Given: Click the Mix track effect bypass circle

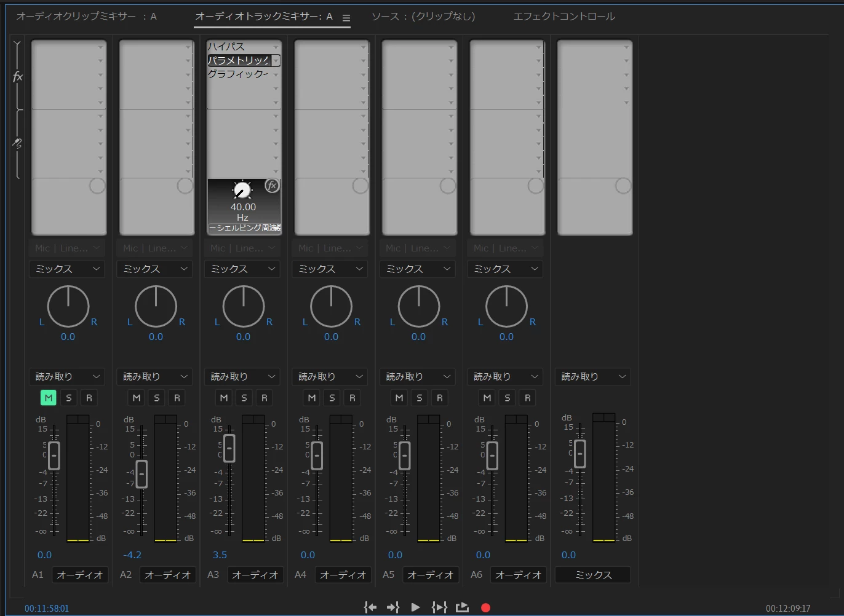Looking at the screenshot, I should [x=623, y=186].
